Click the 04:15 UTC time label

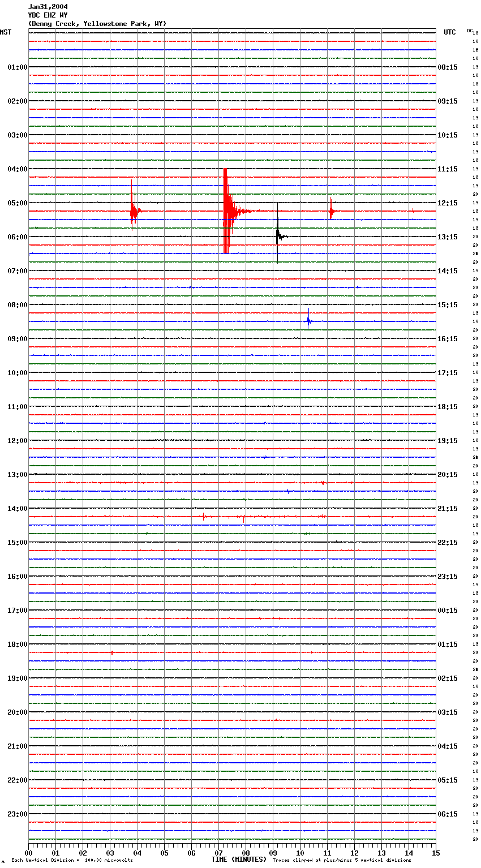pos(448,746)
